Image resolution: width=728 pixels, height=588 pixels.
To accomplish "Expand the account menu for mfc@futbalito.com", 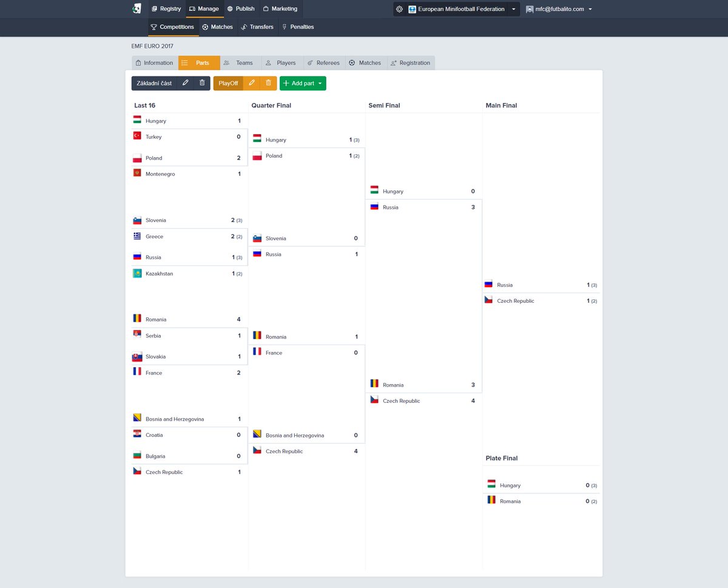I will click(590, 9).
